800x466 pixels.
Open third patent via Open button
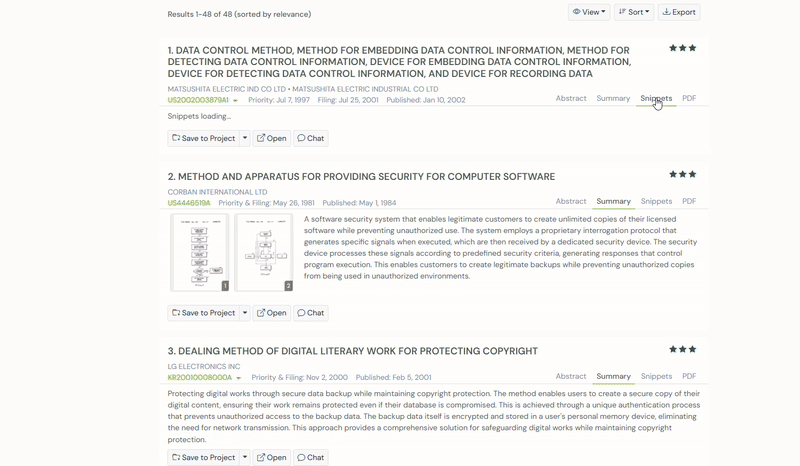click(x=271, y=458)
